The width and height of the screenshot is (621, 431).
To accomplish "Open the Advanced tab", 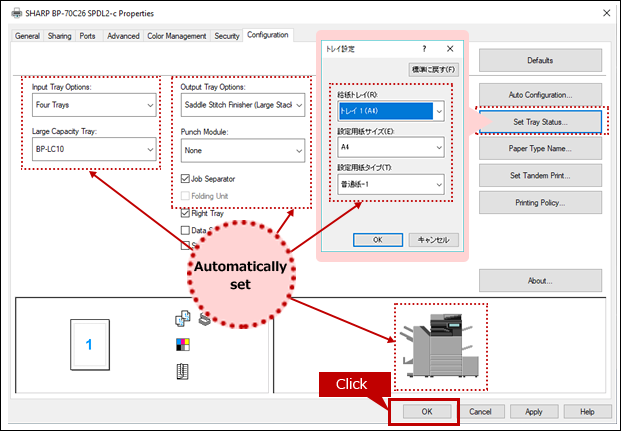I will pyautogui.click(x=123, y=36).
